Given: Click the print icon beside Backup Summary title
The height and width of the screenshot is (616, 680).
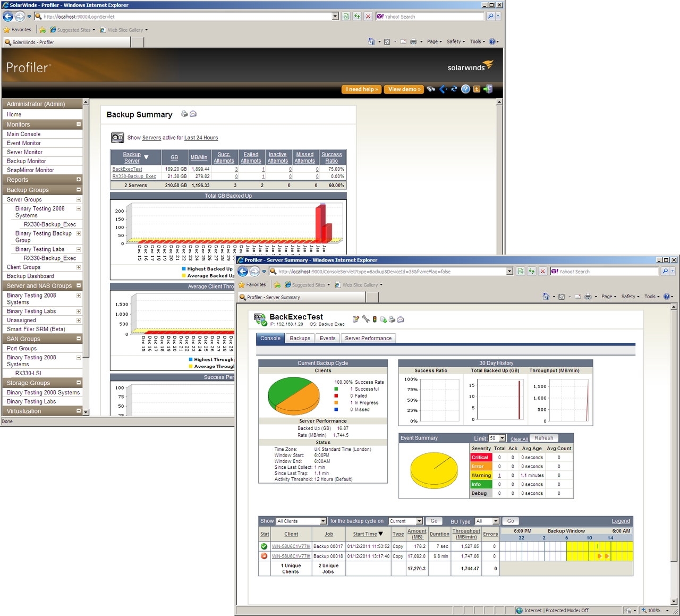Looking at the screenshot, I should click(184, 114).
